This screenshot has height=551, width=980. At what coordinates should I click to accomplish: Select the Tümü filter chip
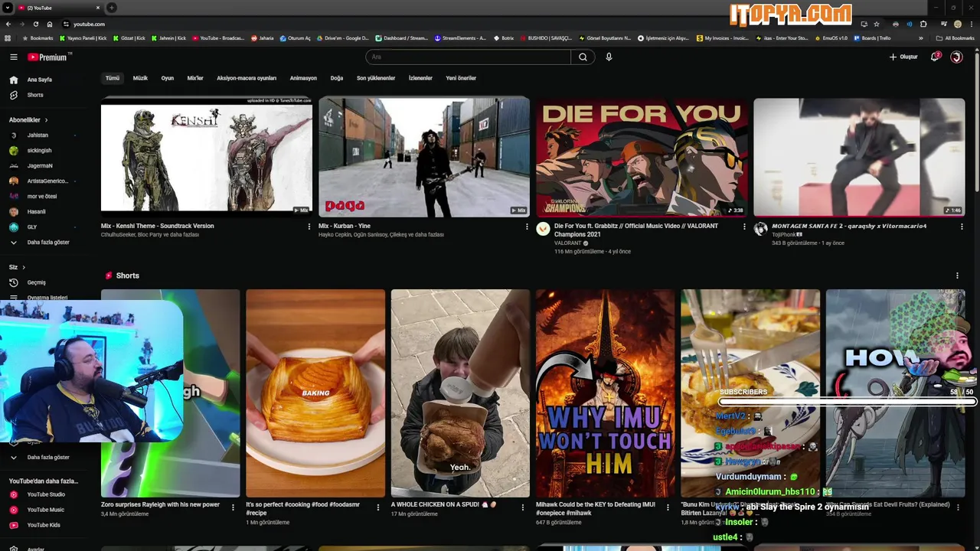(113, 78)
